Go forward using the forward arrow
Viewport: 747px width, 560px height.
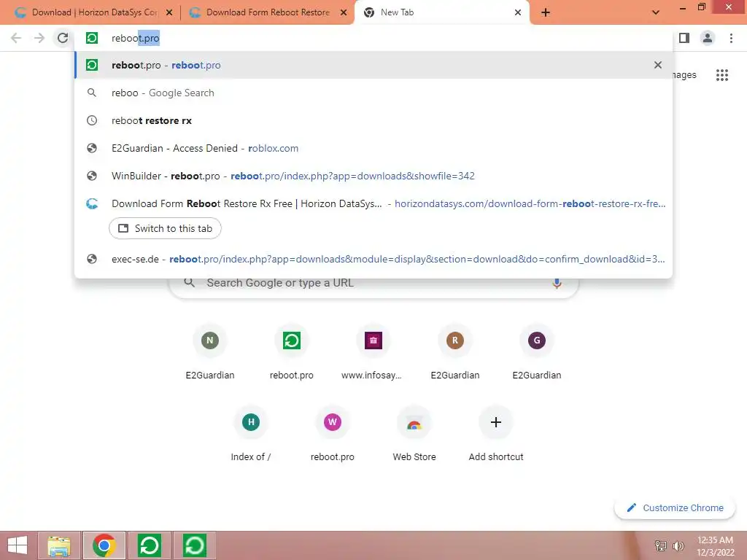[x=39, y=38]
